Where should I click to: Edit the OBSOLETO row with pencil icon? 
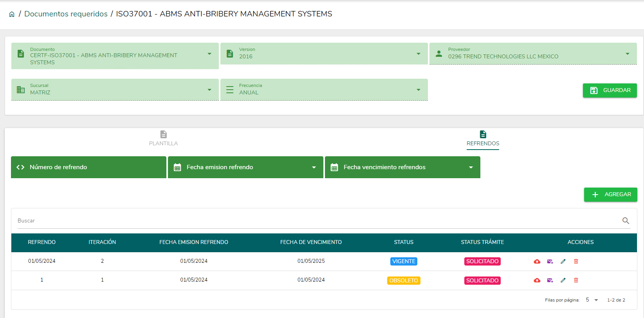(x=563, y=280)
